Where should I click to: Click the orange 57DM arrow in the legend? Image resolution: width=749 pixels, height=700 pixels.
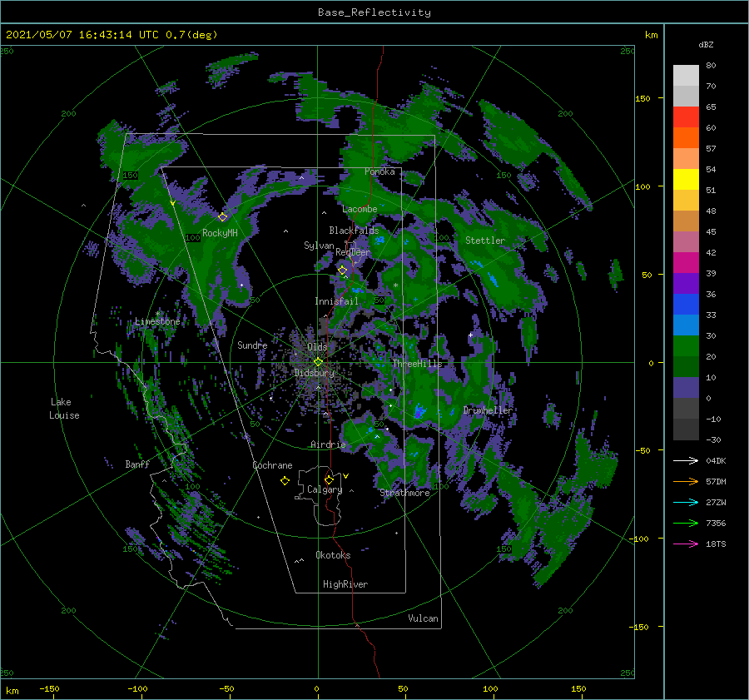pyautogui.click(x=686, y=482)
